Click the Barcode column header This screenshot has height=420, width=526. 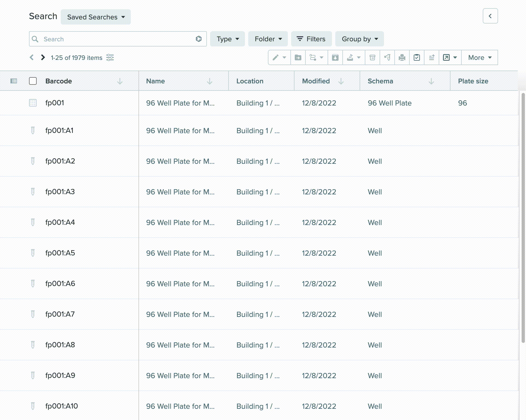59,81
